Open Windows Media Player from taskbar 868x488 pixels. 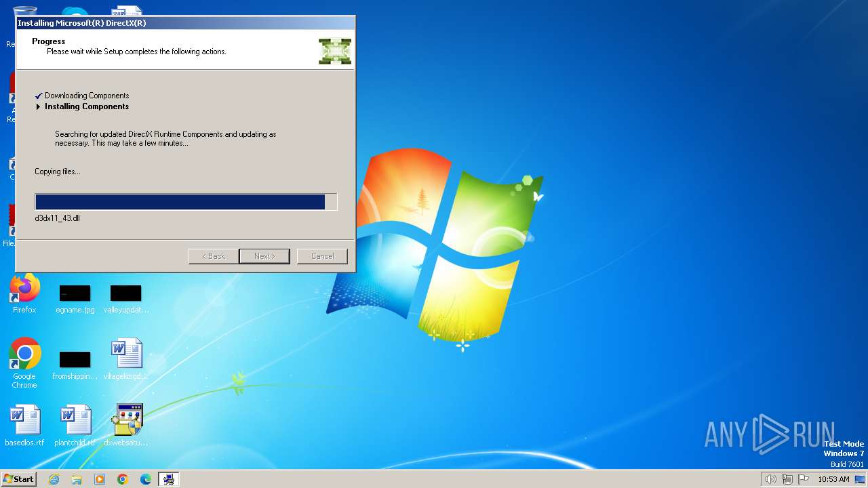(x=100, y=479)
